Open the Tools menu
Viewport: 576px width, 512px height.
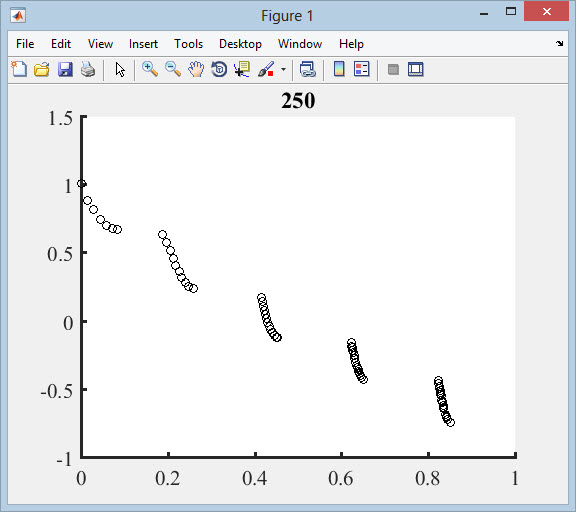188,44
